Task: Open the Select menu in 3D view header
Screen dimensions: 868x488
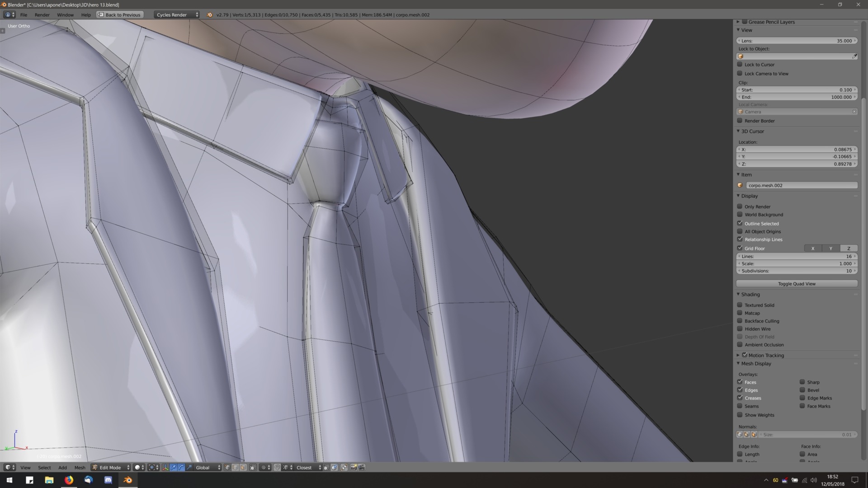Action: [x=44, y=467]
